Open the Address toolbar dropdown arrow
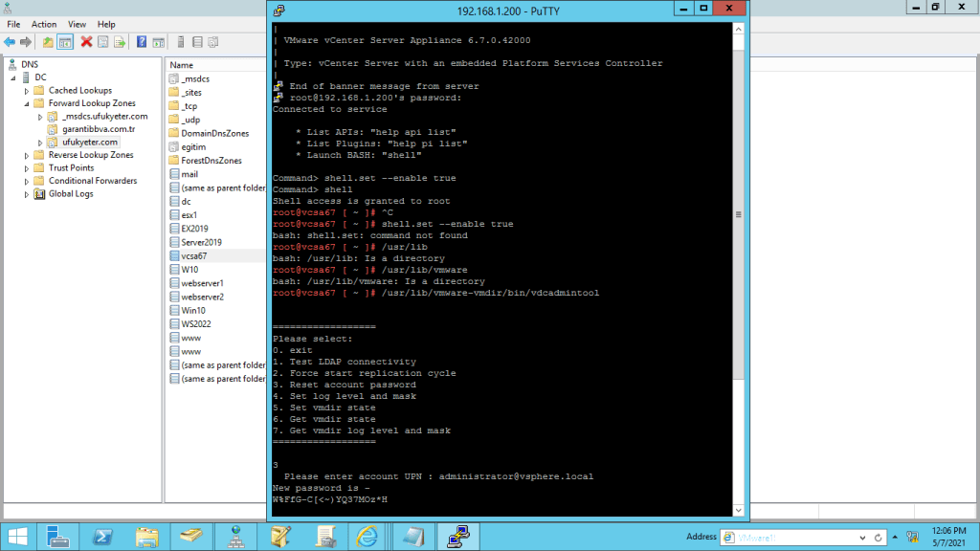This screenshot has height=551, width=980. click(x=862, y=538)
